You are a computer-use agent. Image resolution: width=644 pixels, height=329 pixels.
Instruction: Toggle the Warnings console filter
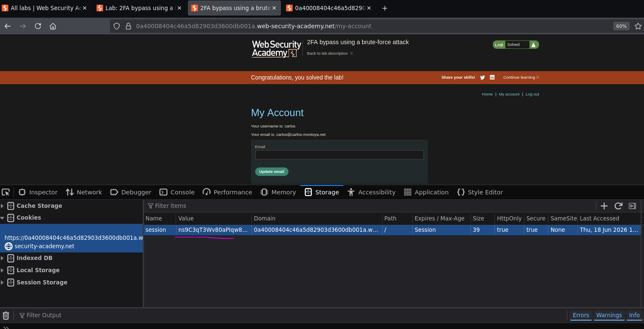[609, 315]
